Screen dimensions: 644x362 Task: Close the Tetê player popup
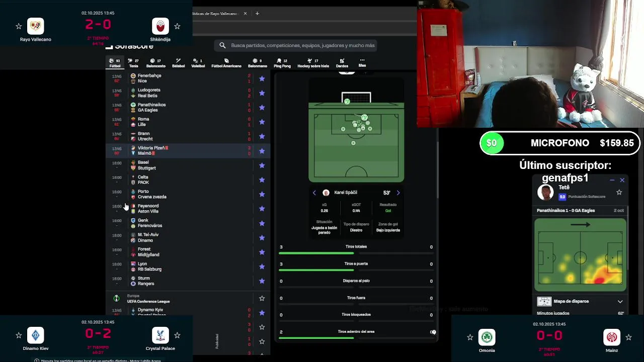click(622, 180)
